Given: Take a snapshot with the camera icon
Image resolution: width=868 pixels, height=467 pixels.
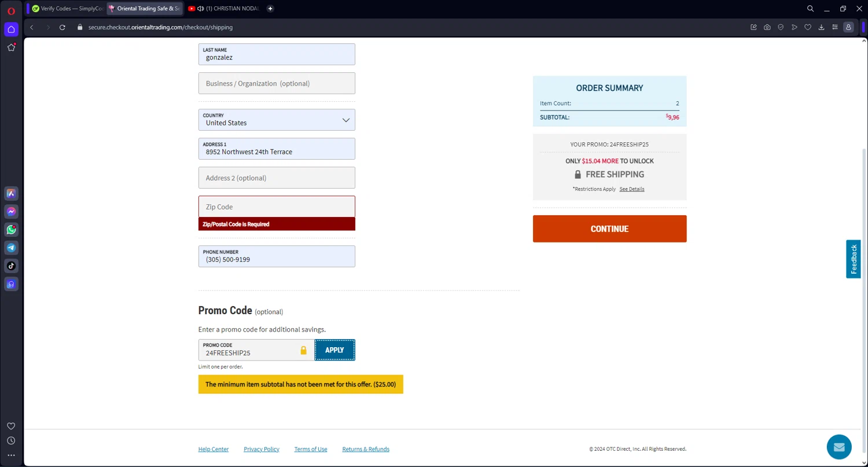Looking at the screenshot, I should pyautogui.click(x=767, y=27).
